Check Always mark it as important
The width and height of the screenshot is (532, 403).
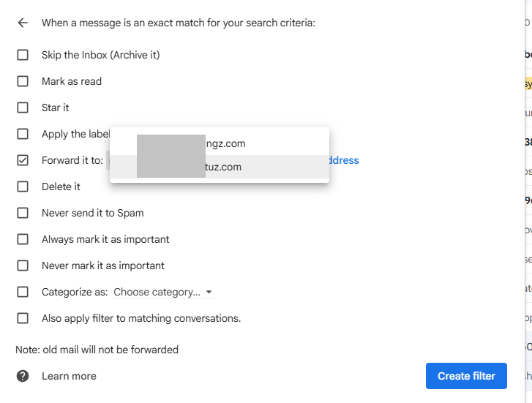[23, 239]
